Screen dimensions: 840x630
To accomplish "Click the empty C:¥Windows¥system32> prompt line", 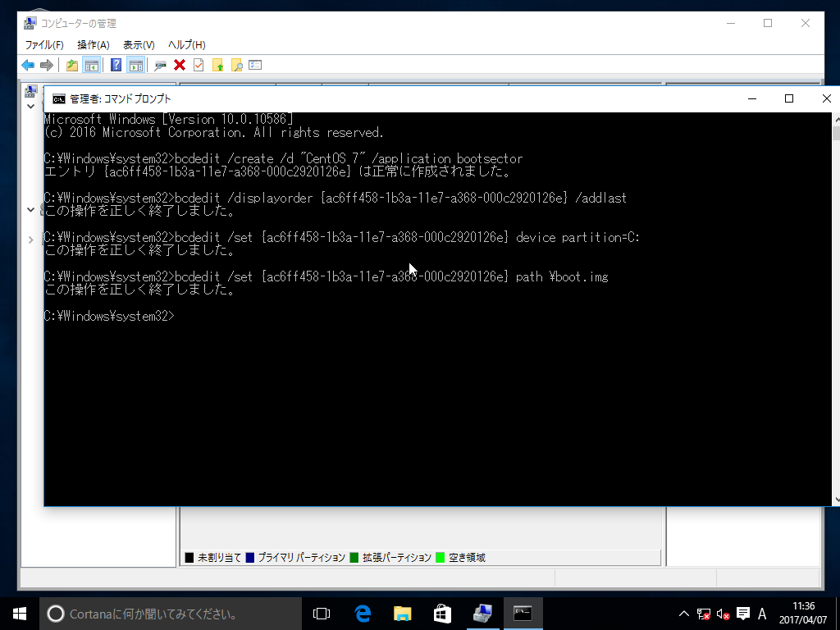I will pyautogui.click(x=109, y=316).
